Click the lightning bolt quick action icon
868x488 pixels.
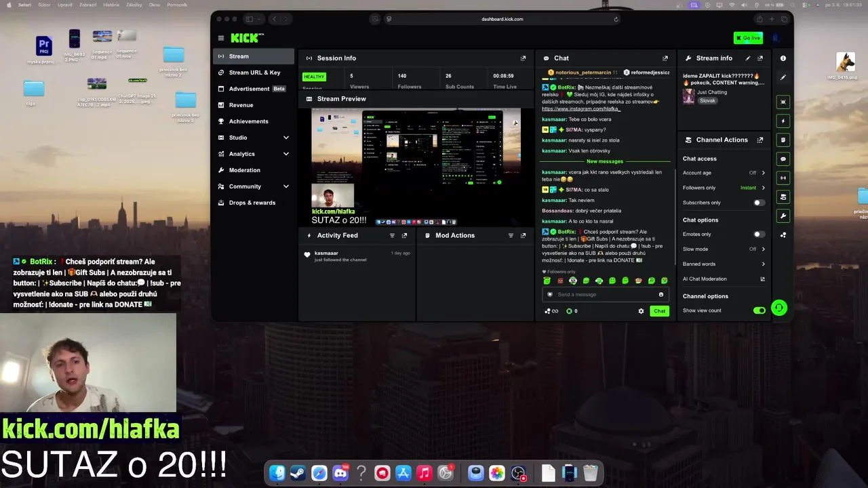783,121
